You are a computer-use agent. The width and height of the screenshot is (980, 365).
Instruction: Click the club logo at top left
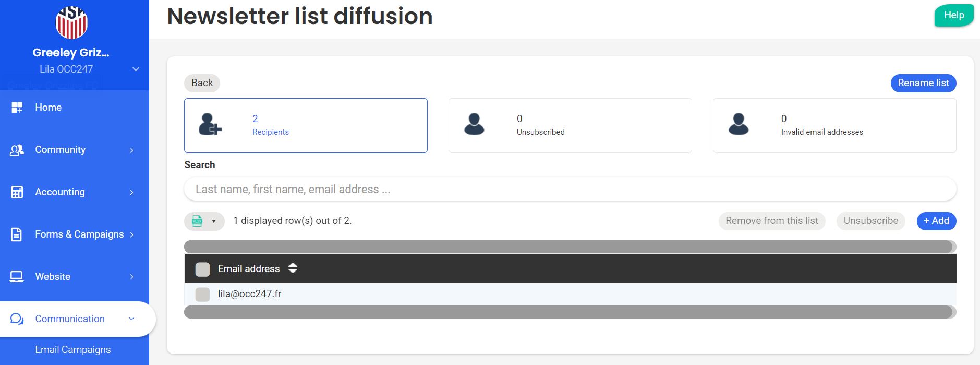point(71,23)
